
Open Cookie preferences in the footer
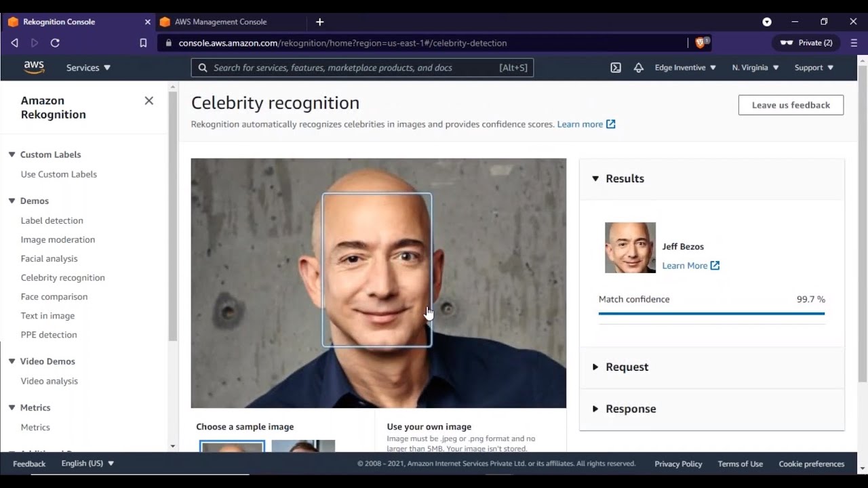[812, 464]
